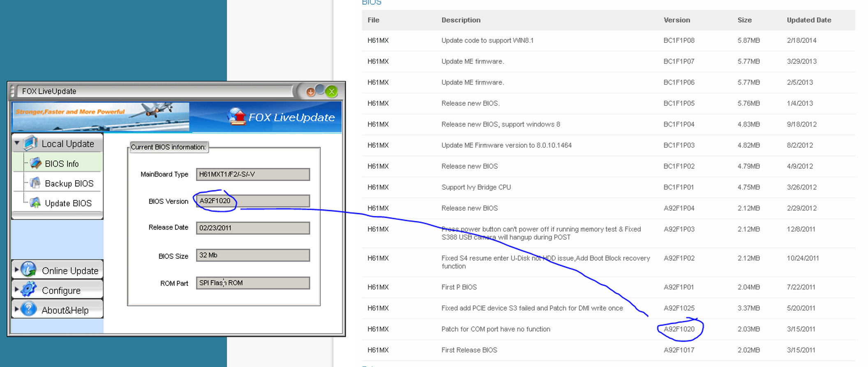Click the 'Release new BIOS.' description for BC1F1P05

tap(471, 103)
